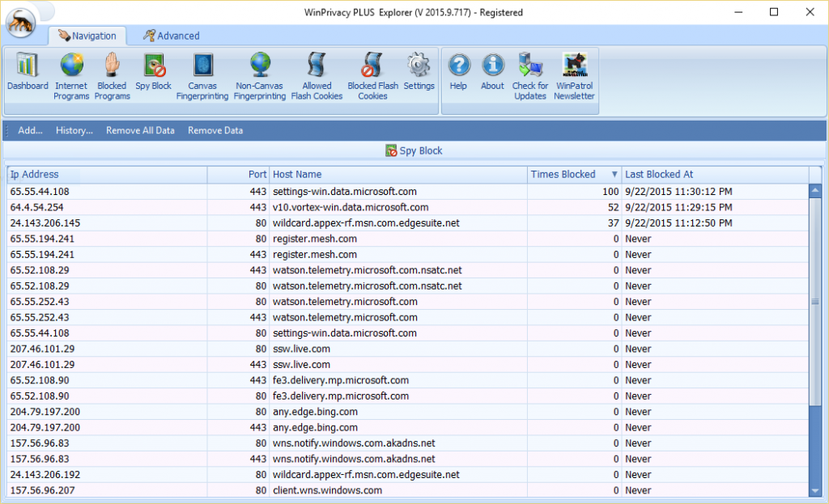Viewport: 829px width, 504px height.
Task: Toggle Times Blocked sort arrow
Action: (x=614, y=175)
